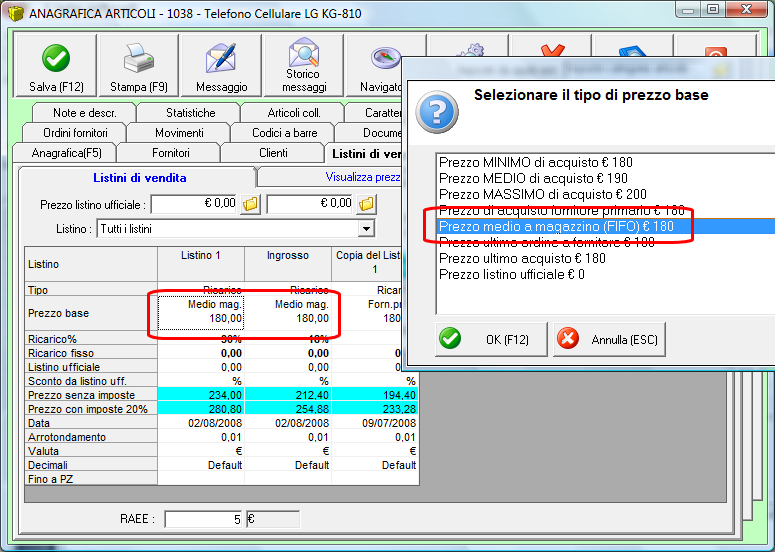This screenshot has height=552, width=775.
Task: Click the Ingrosso column header
Action: click(288, 264)
